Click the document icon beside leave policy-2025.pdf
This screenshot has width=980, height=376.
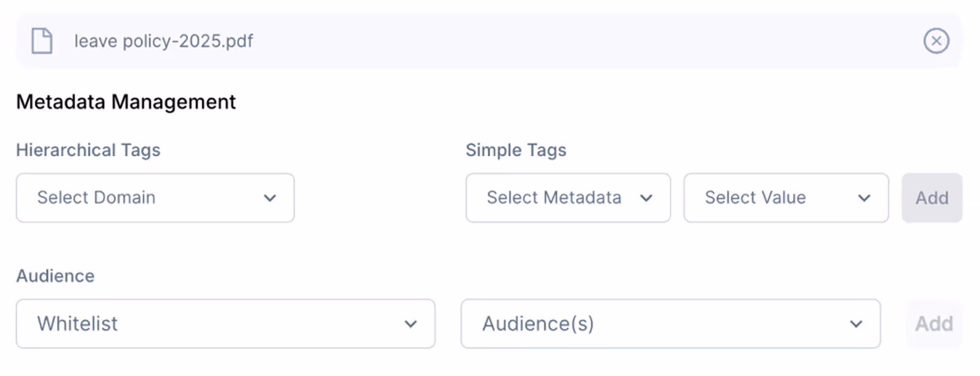[x=42, y=41]
